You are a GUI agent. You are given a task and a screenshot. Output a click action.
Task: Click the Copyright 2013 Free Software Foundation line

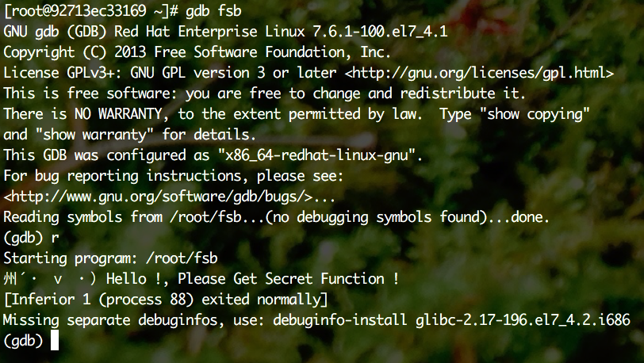click(197, 52)
